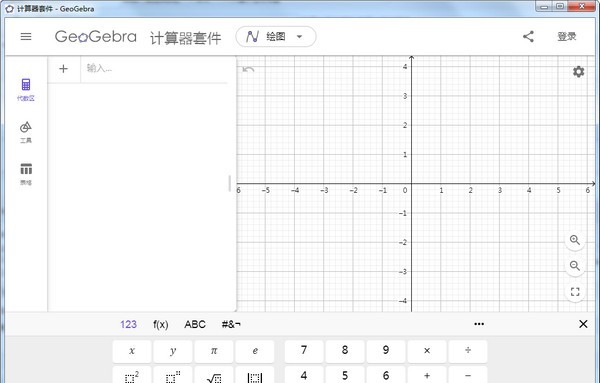Focus the 输入 input field
Image resolution: width=600 pixels, height=383 pixels.
click(154, 69)
